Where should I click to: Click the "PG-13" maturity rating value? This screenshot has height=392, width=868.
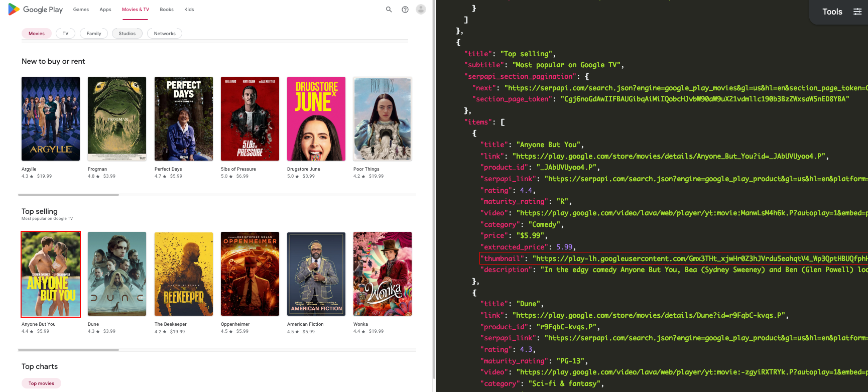[570, 361]
